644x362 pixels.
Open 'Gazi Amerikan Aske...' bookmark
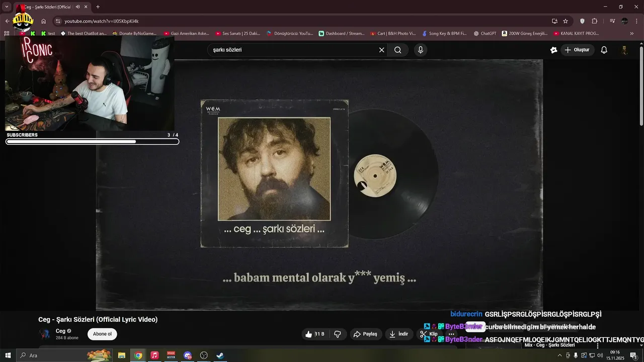187,34
